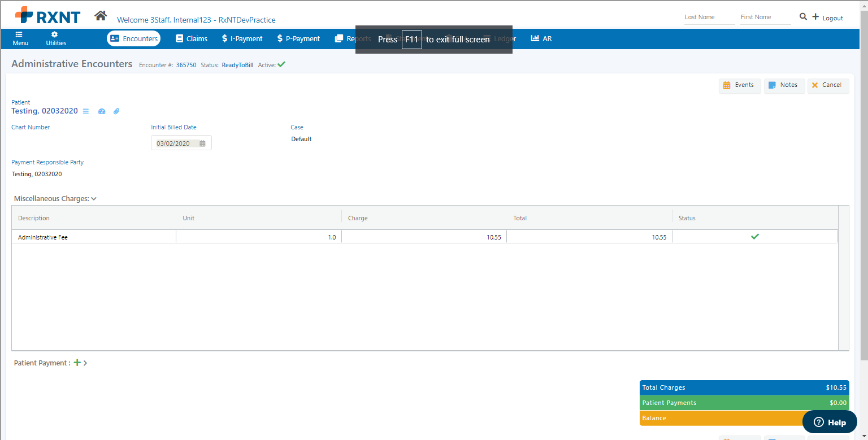Screen dimensions: 868x440
Task: Click the Default case value
Action: (301, 139)
